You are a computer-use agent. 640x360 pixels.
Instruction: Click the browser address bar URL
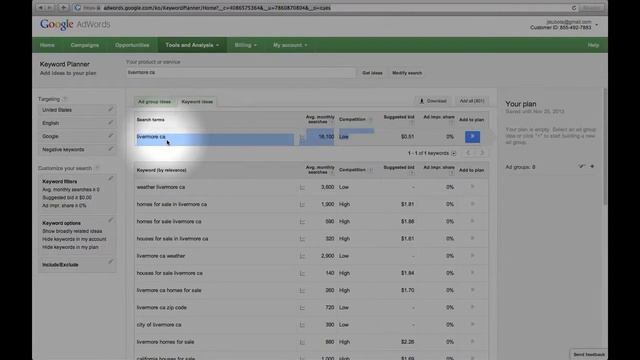tap(217, 8)
